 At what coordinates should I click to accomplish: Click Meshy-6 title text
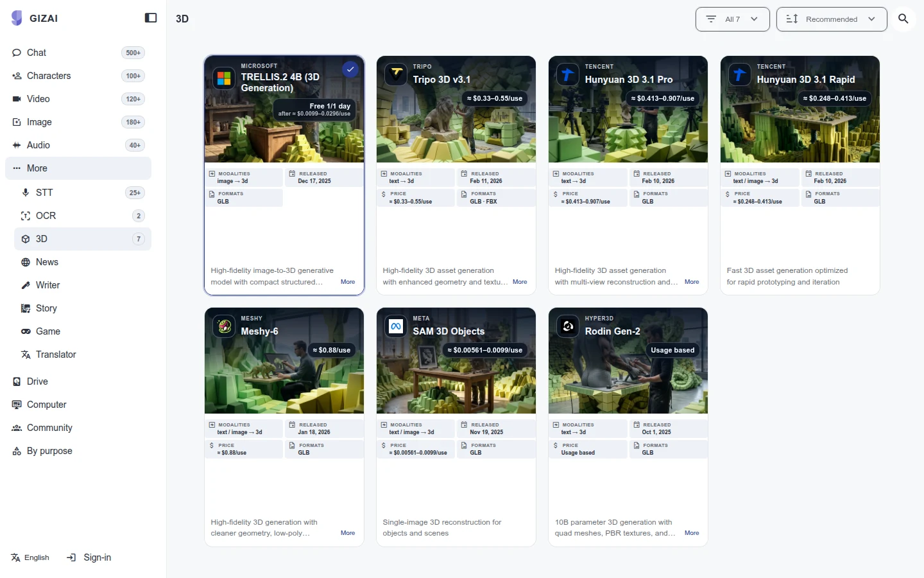tap(259, 331)
